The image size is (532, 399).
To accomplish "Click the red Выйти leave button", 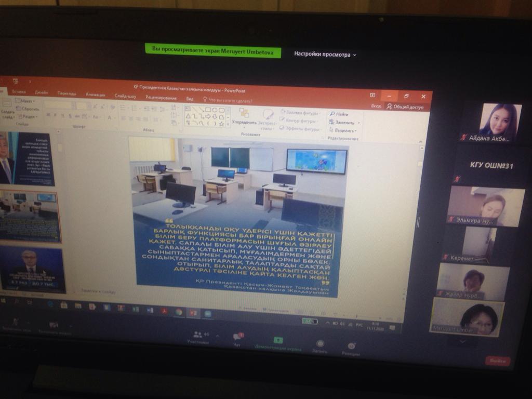I will tap(497, 361).
